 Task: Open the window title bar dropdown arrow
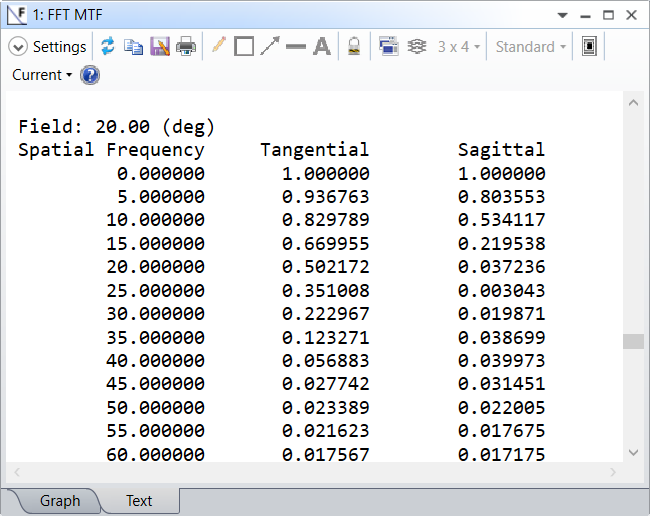[563, 15]
